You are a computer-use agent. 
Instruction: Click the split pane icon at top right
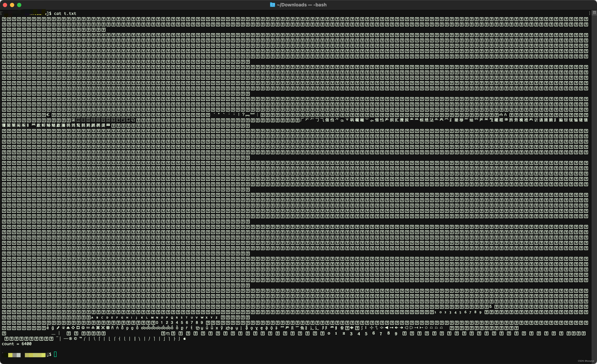(594, 13)
